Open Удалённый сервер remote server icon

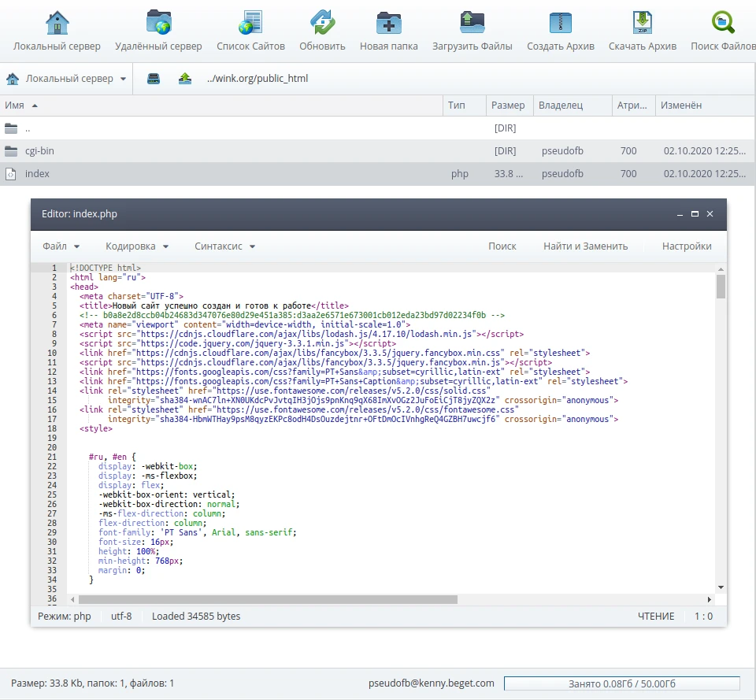tap(158, 23)
